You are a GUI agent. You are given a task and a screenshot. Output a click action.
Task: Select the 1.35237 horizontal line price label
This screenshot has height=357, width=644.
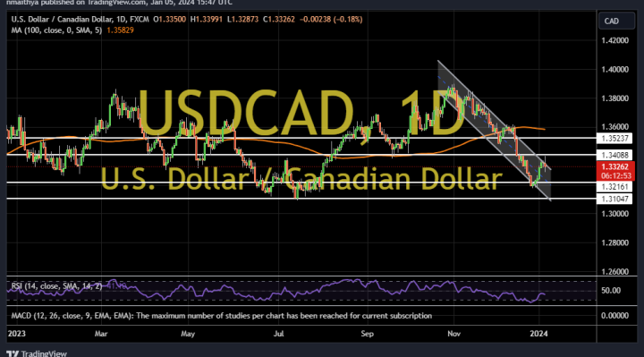point(614,139)
